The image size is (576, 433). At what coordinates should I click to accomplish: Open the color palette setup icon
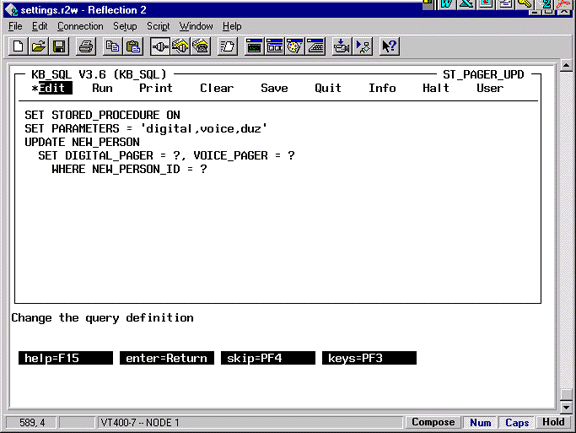[x=295, y=47]
